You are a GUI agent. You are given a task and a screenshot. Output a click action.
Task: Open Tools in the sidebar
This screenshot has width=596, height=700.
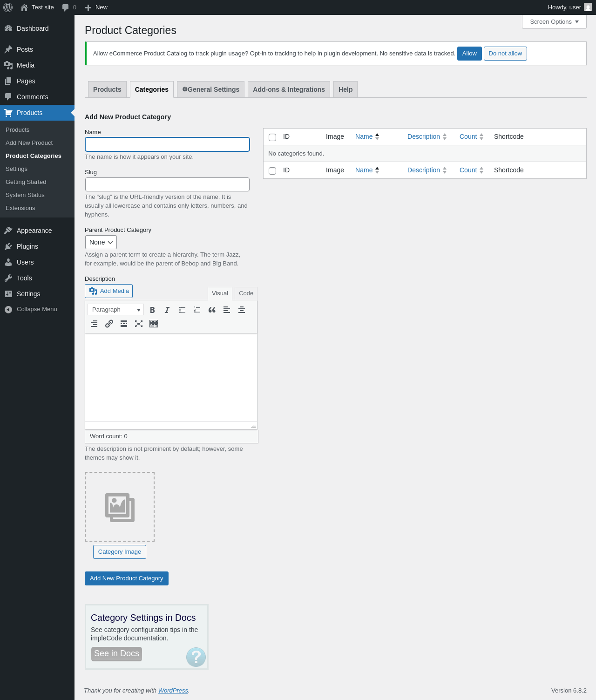(x=37, y=278)
